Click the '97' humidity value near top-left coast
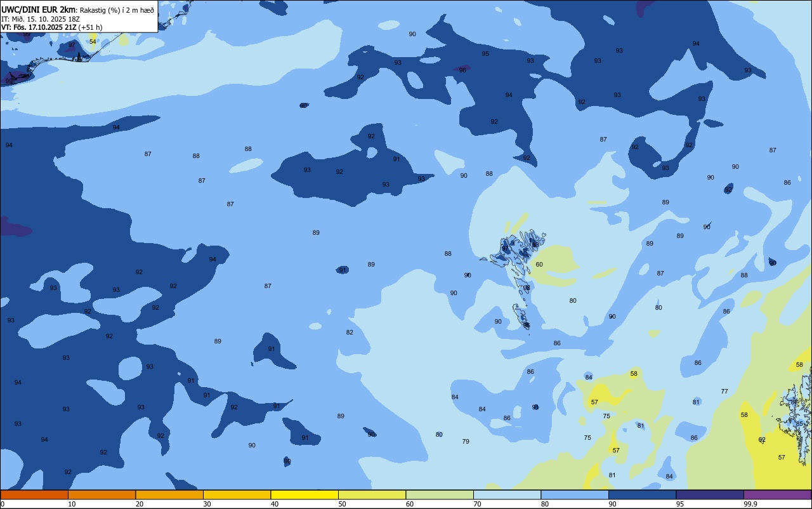The height and width of the screenshot is (509, 812). [x=72, y=46]
